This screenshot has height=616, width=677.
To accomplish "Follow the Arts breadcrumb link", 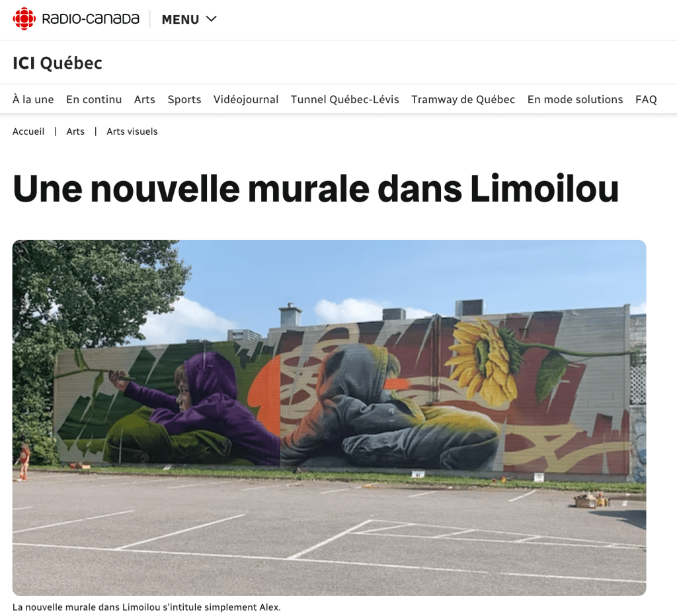I will click(75, 132).
